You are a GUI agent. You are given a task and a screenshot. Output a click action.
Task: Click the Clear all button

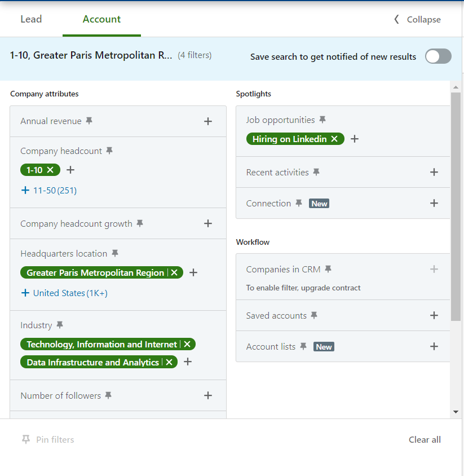(425, 440)
